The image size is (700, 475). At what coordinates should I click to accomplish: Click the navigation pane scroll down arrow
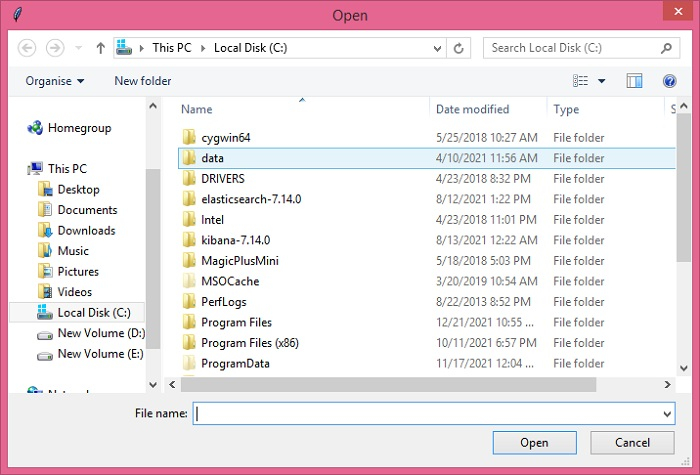[153, 384]
